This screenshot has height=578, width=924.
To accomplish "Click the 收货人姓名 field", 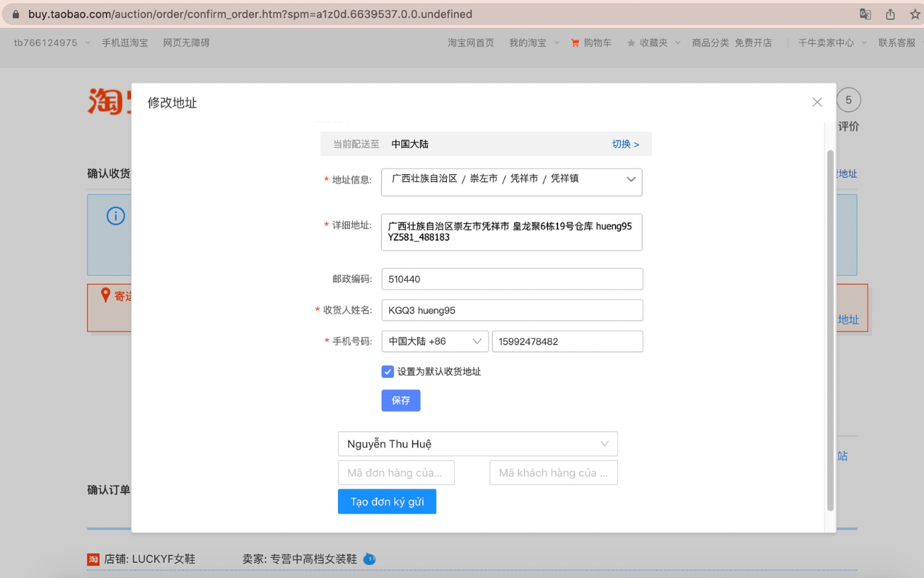I will click(512, 310).
